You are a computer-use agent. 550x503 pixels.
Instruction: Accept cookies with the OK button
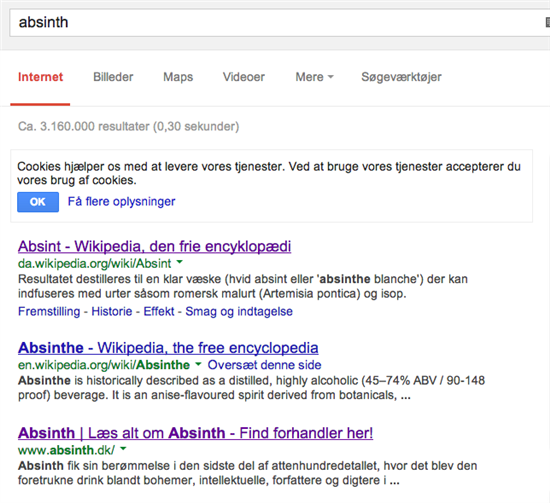pyautogui.click(x=38, y=202)
